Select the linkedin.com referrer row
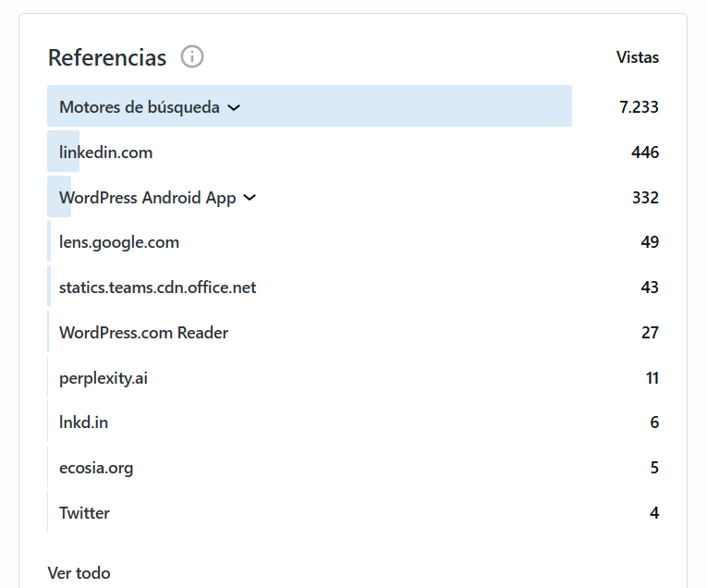 (x=105, y=153)
